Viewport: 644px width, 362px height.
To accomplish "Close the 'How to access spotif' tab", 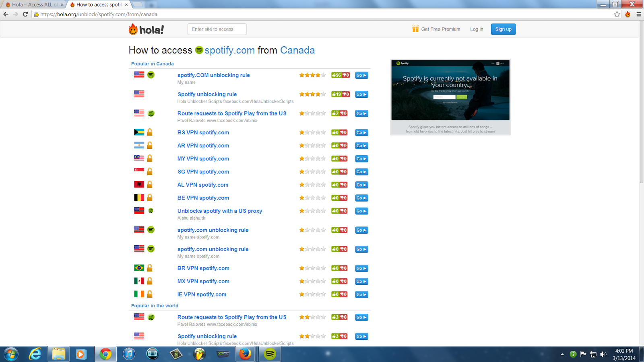I will pyautogui.click(x=126, y=5).
